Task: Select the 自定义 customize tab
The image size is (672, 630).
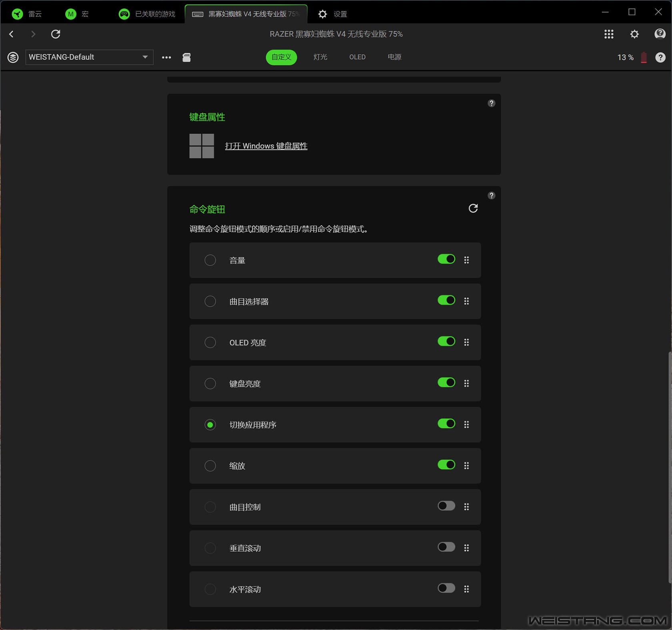Action: (281, 57)
